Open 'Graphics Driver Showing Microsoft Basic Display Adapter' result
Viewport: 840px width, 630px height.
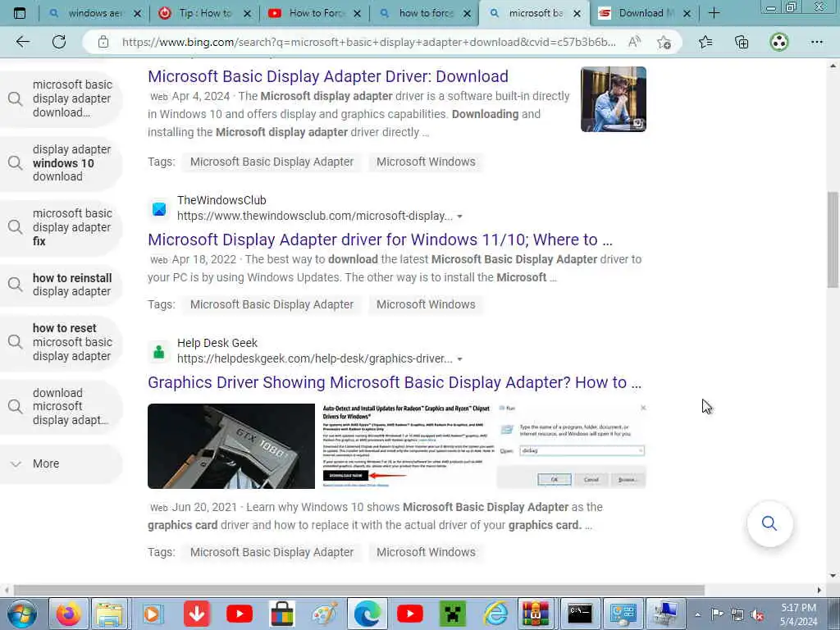click(395, 382)
